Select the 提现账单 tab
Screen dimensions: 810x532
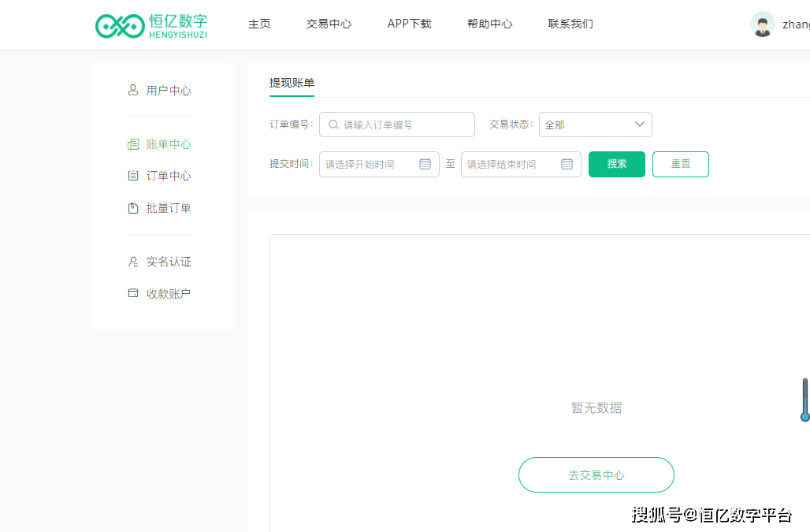tap(292, 84)
